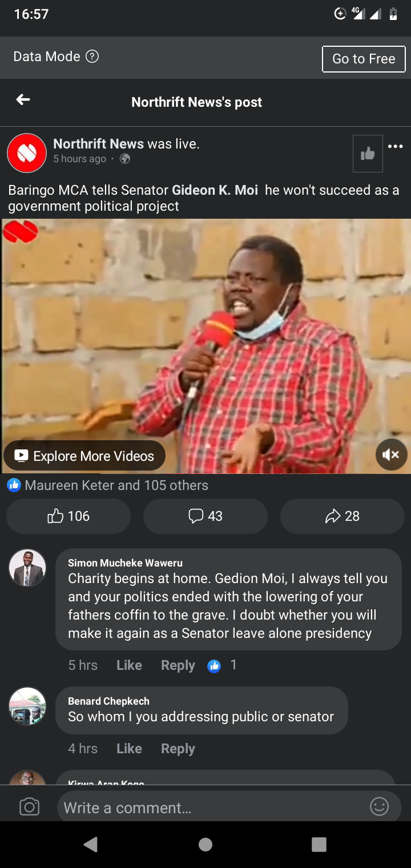The height and width of the screenshot is (868, 411).
Task: Open the Data Mode help question icon
Action: coord(92,57)
